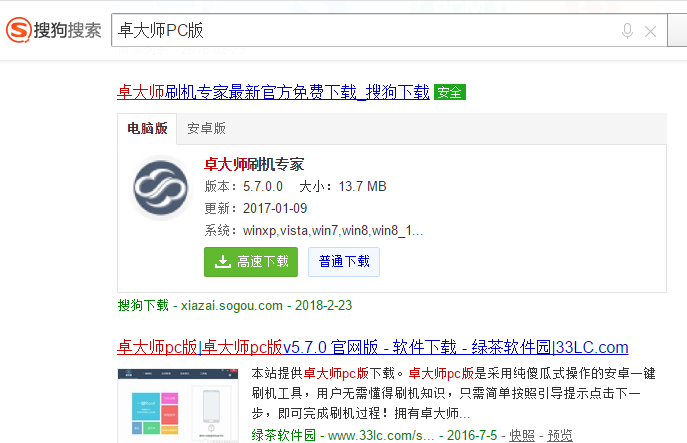Click the green 安全 badge
The image size is (687, 443).
(449, 92)
